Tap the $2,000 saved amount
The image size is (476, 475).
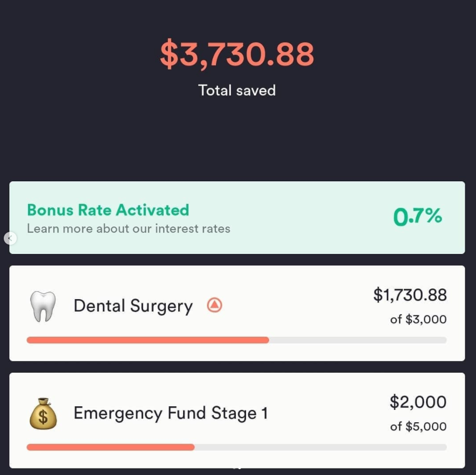(418, 402)
